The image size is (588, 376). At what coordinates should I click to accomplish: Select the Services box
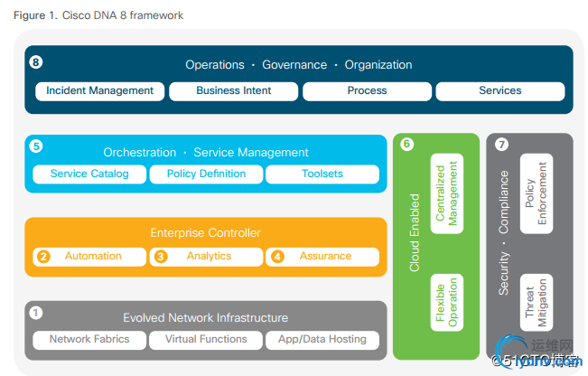[500, 91]
